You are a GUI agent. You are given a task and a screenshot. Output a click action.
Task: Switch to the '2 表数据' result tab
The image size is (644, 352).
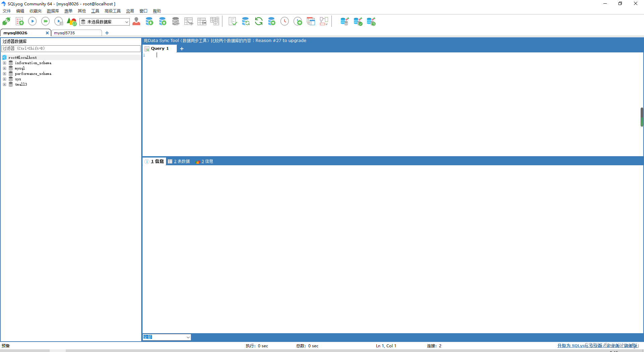pyautogui.click(x=179, y=162)
